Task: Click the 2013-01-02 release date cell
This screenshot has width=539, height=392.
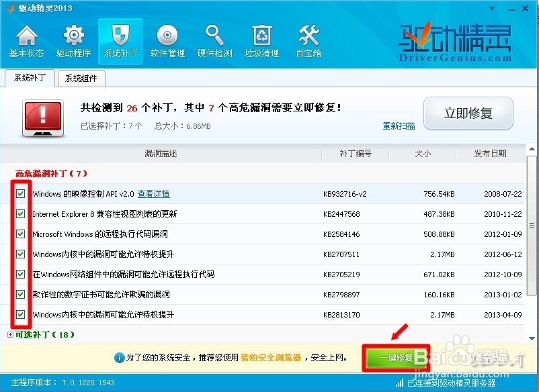Action: pyautogui.click(x=503, y=295)
